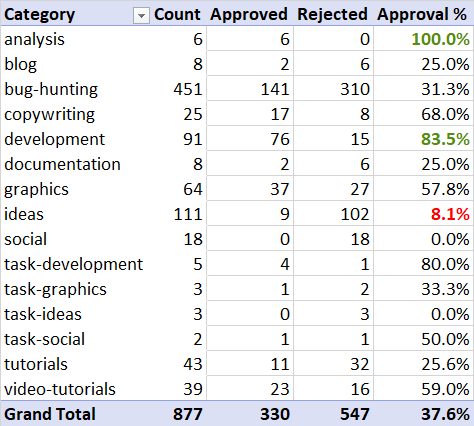This screenshot has height=426, width=474.
Task: Click the analysis category row label
Action: coord(34,39)
